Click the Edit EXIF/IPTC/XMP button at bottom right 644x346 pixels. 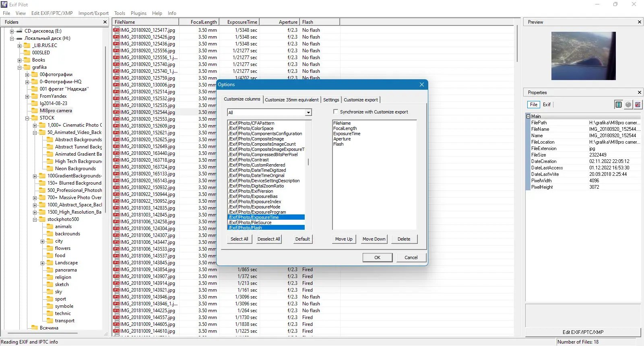pos(583,332)
